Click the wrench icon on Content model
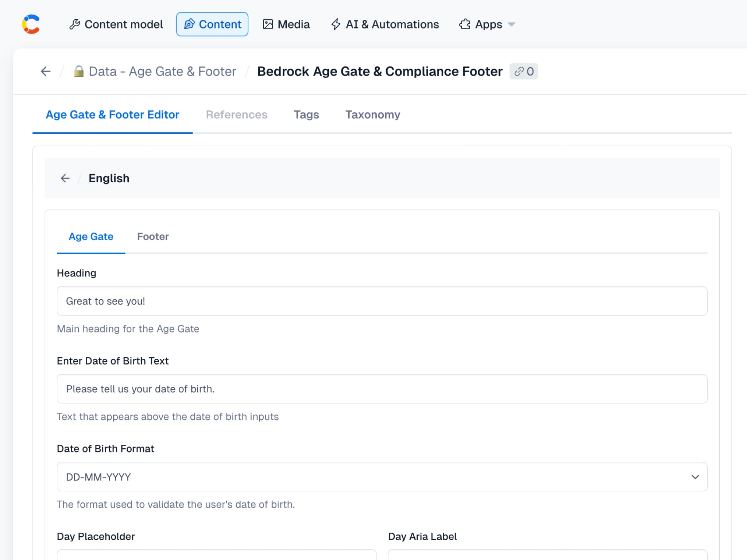Viewport: 747px width, 560px height. tap(75, 24)
